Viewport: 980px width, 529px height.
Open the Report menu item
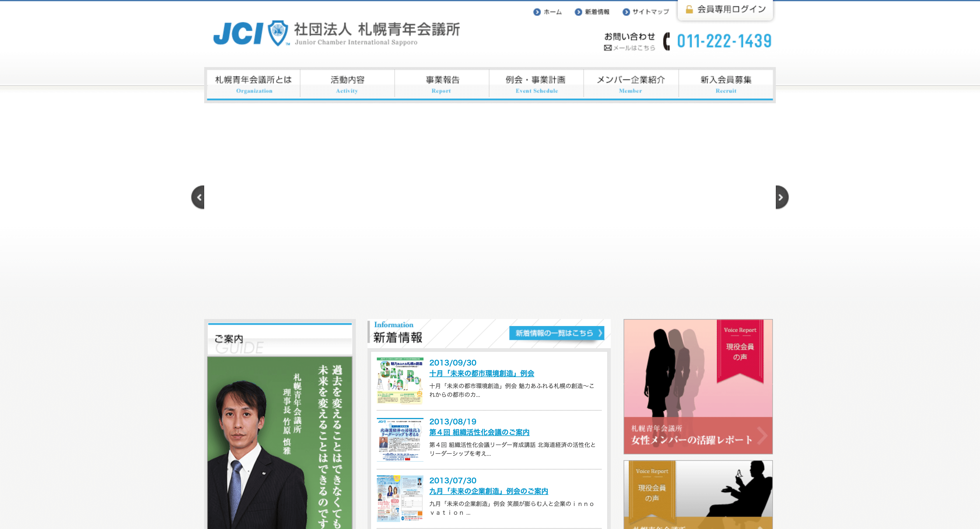tap(441, 84)
